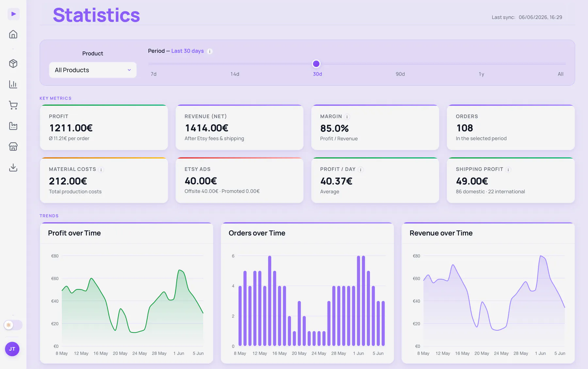Set period to 7d

tap(154, 74)
